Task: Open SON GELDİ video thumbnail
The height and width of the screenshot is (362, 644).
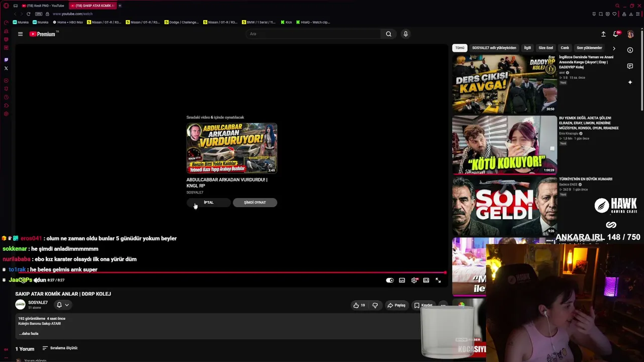Action: (505, 206)
